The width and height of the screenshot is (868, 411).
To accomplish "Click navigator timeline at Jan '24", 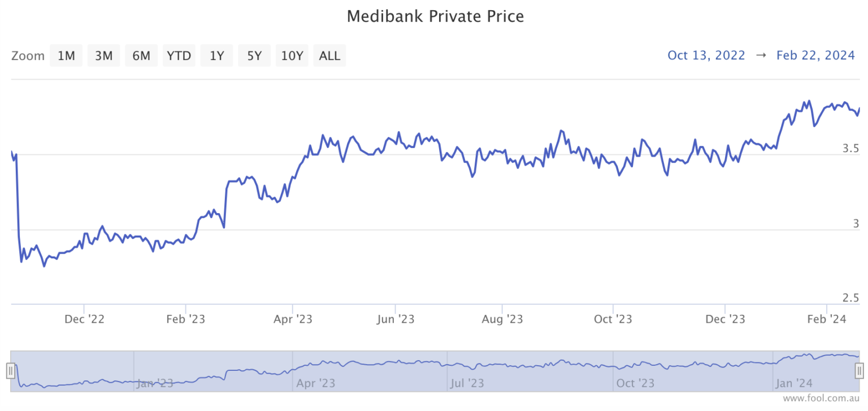I will tap(794, 383).
